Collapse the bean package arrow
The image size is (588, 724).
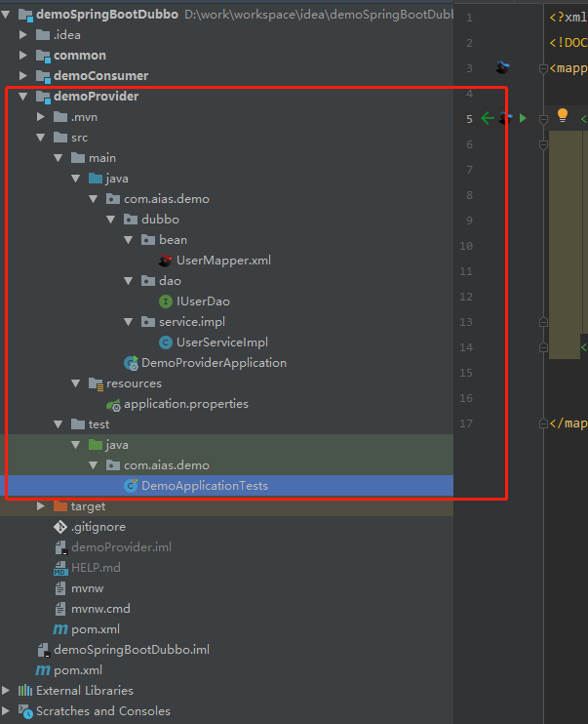click(x=129, y=240)
